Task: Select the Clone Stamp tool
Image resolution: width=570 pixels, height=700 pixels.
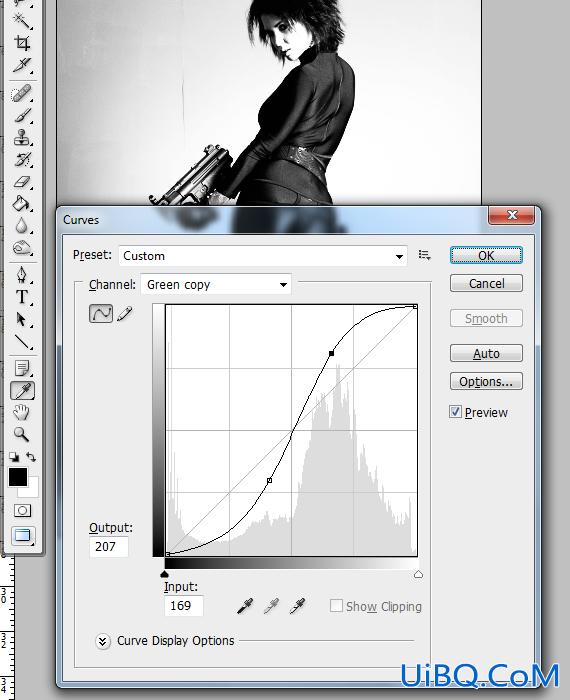Action: click(x=21, y=138)
